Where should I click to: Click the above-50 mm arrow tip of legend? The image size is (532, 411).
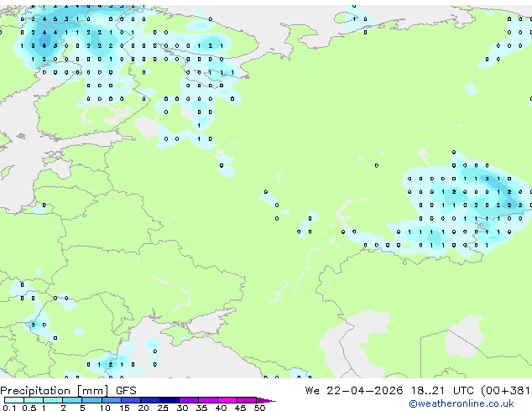click(x=266, y=400)
